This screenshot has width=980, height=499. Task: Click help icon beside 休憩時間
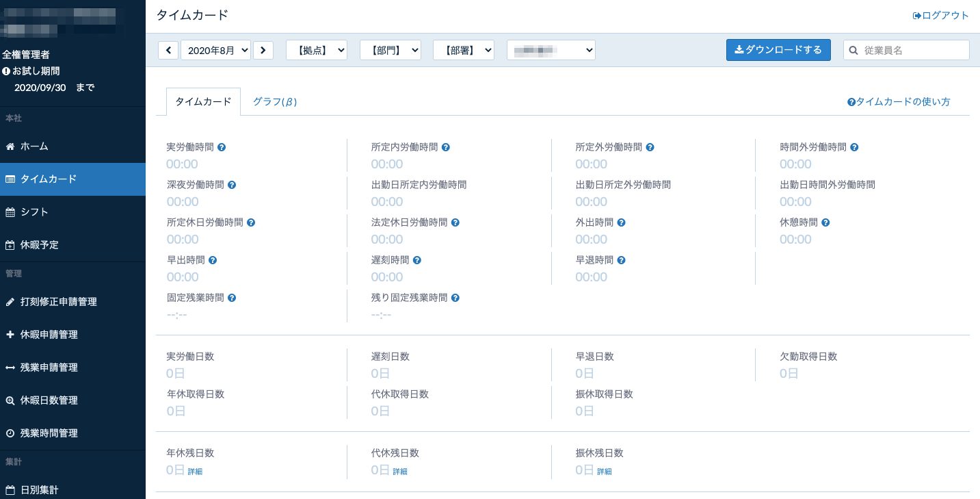click(825, 222)
